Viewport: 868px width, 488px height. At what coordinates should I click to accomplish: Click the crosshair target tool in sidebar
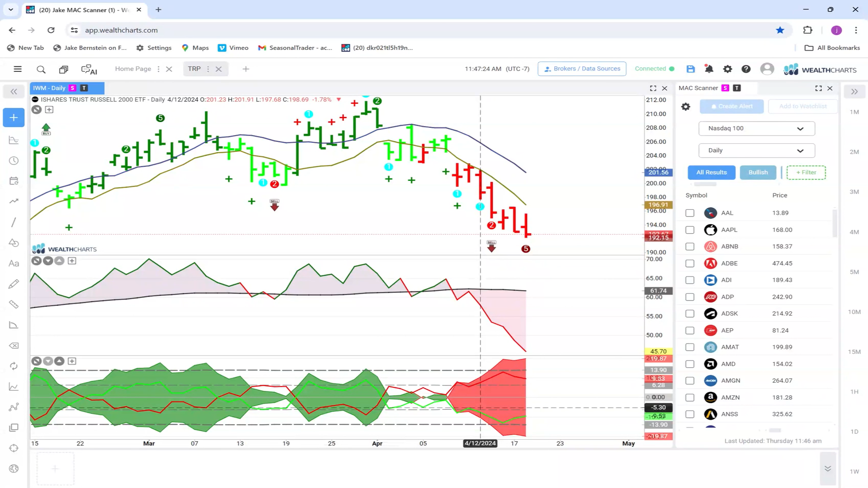point(14,448)
